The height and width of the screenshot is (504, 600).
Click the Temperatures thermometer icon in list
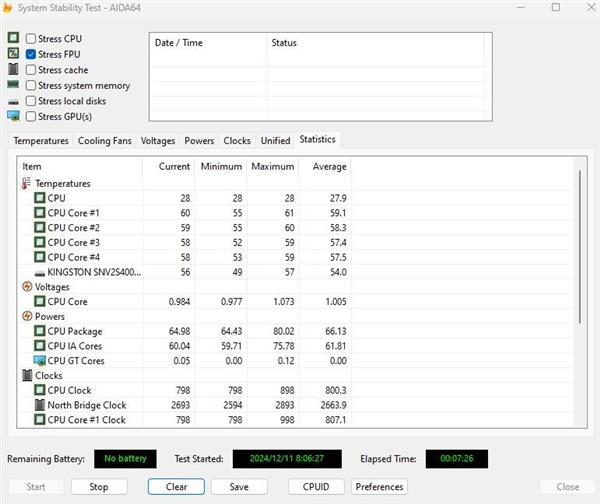pos(26,184)
